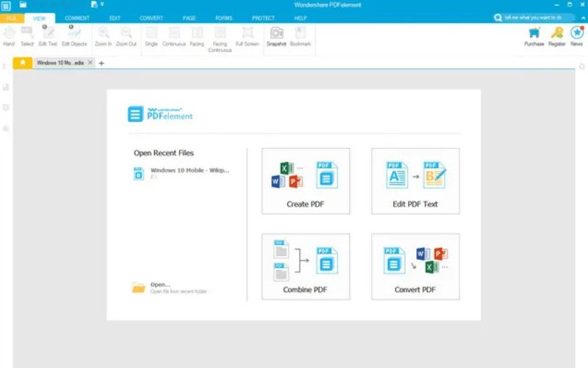Image resolution: width=588 pixels, height=368 pixels.
Task: Open the CONVERT ribbon tab
Action: pos(151,18)
